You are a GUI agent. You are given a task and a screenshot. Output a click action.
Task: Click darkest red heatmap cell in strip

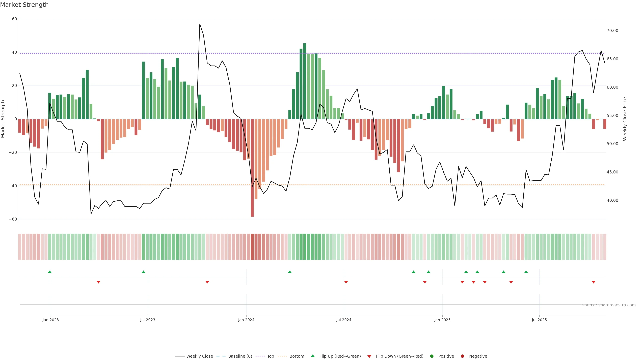(252, 247)
